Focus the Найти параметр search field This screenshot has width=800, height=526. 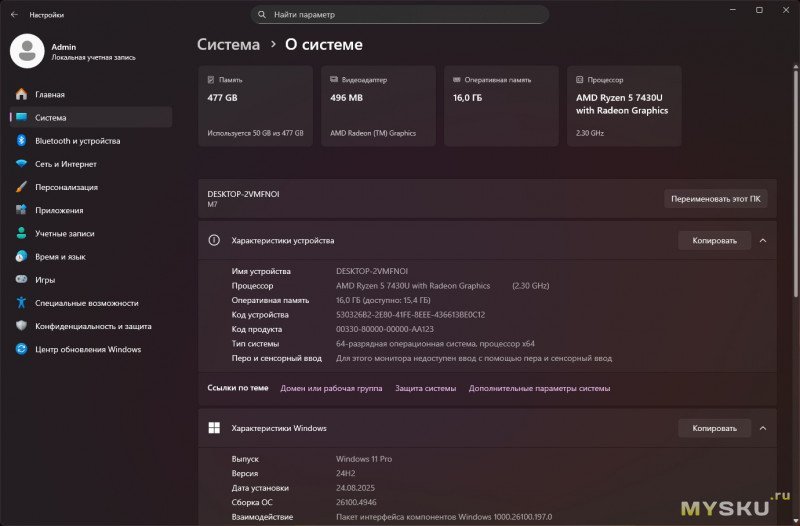pos(399,15)
